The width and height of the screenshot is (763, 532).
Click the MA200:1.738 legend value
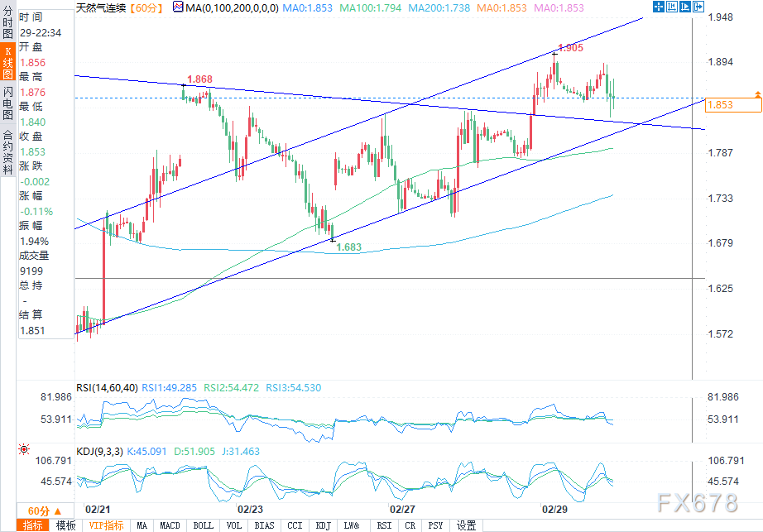[x=439, y=7]
